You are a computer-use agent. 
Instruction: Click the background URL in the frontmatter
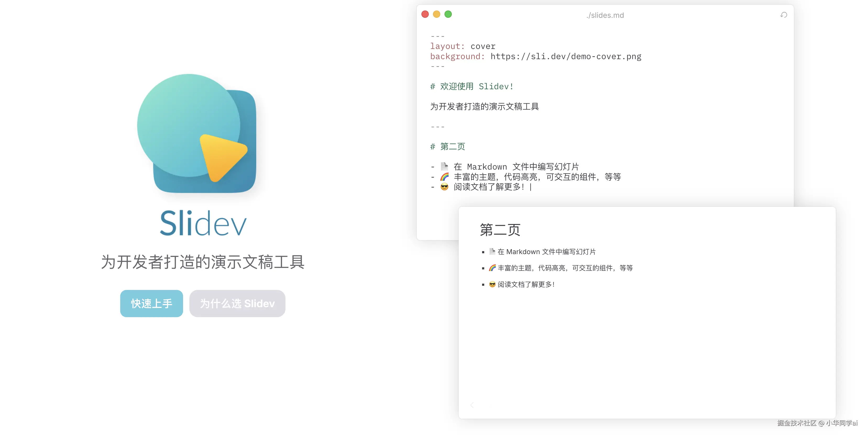[565, 56]
